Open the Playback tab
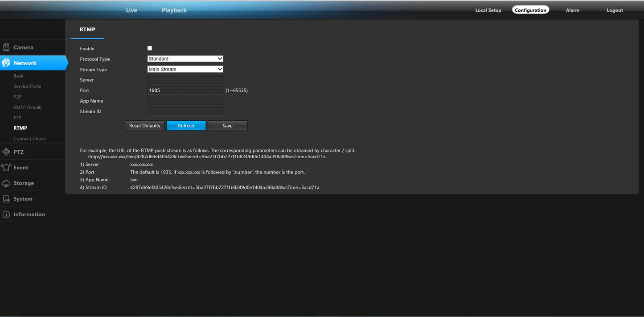 click(174, 10)
